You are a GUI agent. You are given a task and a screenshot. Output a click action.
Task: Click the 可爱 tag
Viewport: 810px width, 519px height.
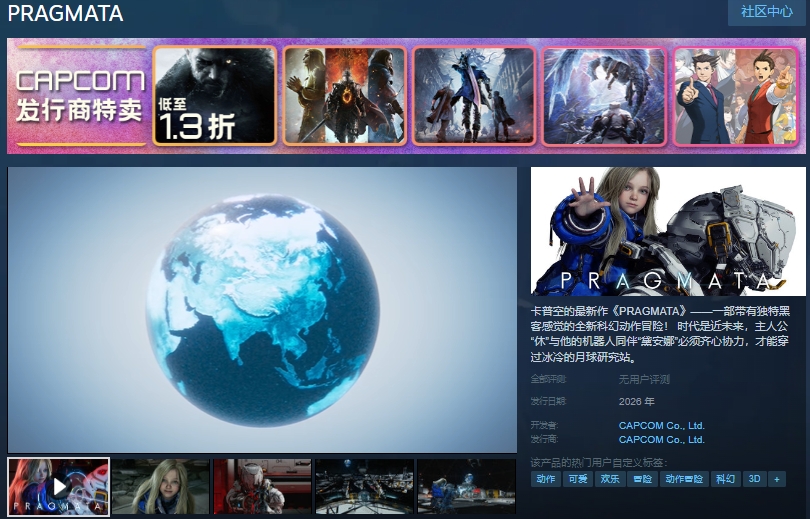578,479
